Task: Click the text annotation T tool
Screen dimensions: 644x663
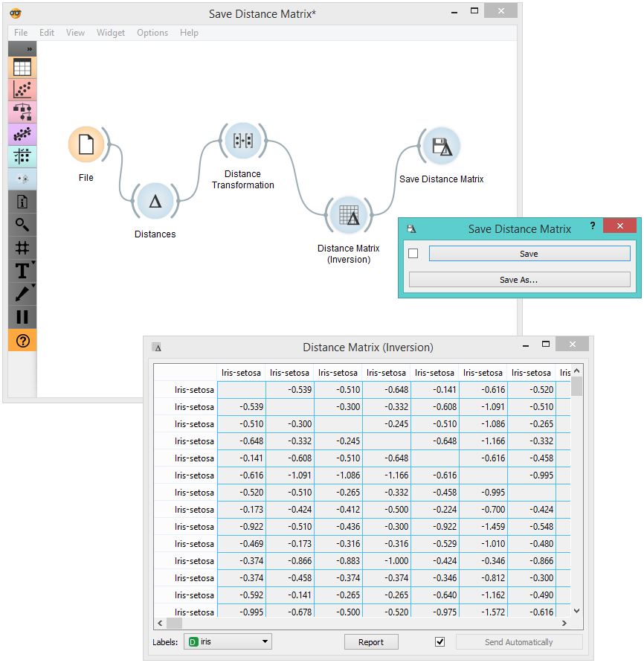Action: coord(22,271)
